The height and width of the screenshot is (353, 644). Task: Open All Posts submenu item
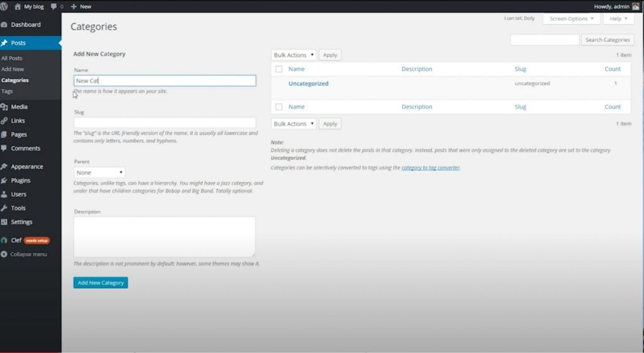pyautogui.click(x=11, y=58)
